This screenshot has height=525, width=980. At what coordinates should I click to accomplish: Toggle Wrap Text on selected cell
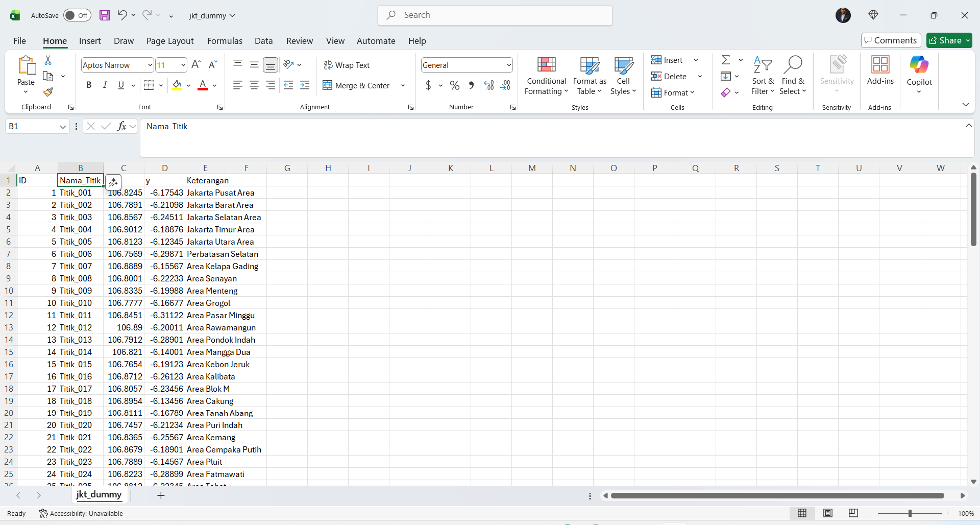(x=347, y=65)
